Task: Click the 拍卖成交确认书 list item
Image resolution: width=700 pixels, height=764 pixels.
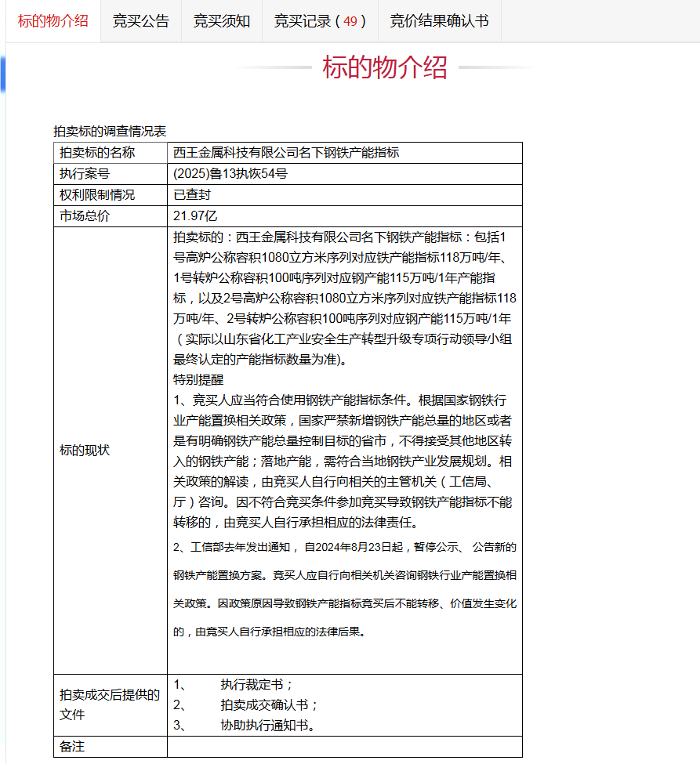Action: (269, 705)
